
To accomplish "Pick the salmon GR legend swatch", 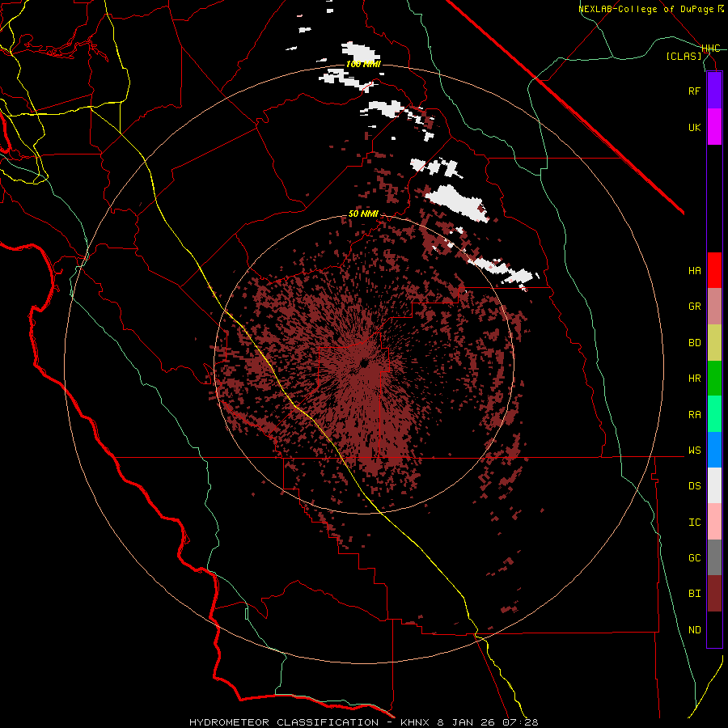I will (714, 307).
